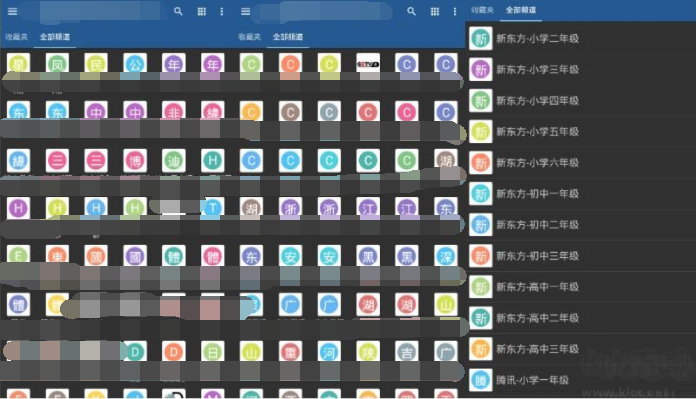
Task: Select 新东方-高中三年级 in the channel list
Action: coord(581,349)
